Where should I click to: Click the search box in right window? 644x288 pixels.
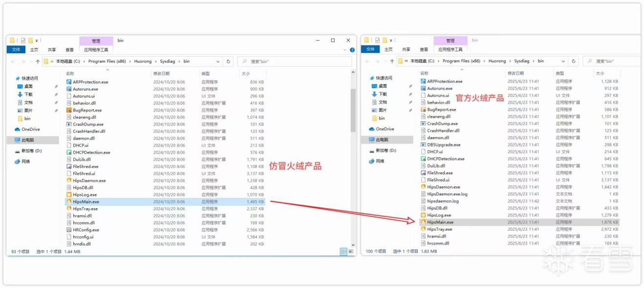click(612, 61)
